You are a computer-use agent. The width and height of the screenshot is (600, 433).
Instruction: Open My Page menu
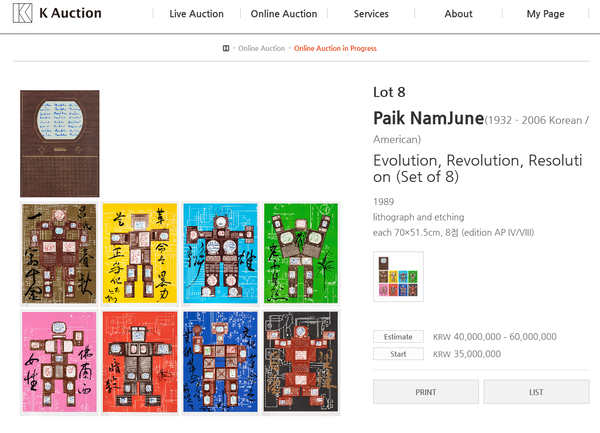click(545, 14)
